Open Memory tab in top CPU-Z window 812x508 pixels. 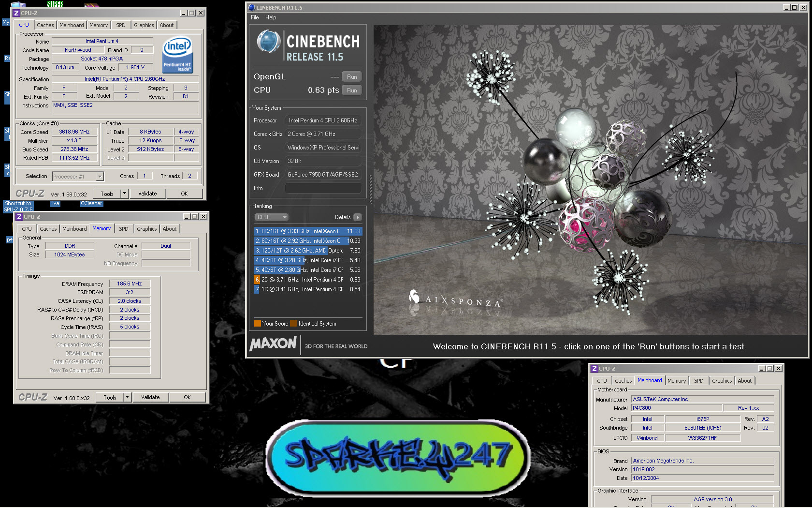99,25
